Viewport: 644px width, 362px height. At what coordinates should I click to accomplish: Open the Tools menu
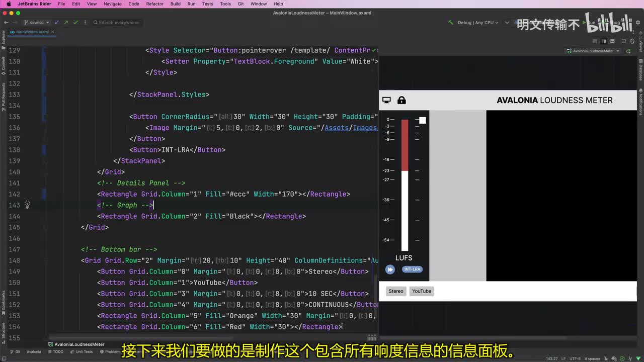pyautogui.click(x=225, y=4)
